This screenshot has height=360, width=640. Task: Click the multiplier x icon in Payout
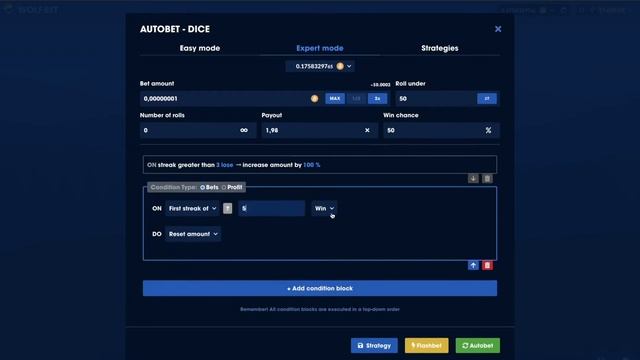(367, 130)
